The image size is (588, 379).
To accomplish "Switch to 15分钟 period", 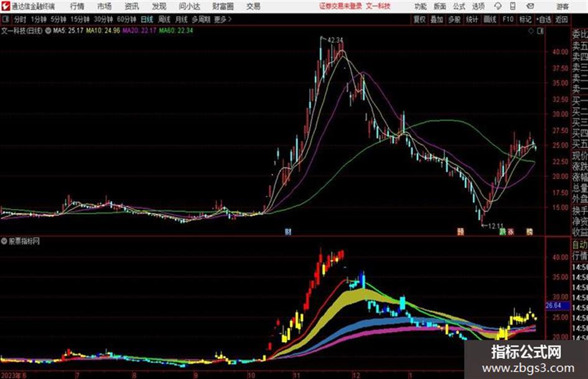I will click(80, 19).
